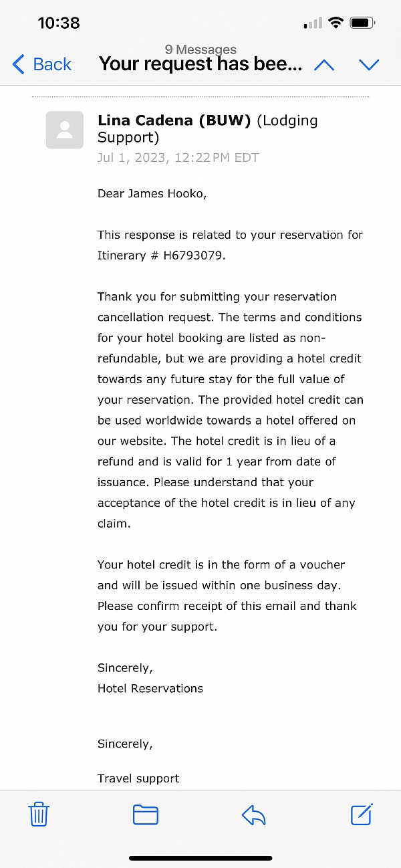Tap the status bar clock 10:38
The image size is (401, 868).
pos(59,23)
